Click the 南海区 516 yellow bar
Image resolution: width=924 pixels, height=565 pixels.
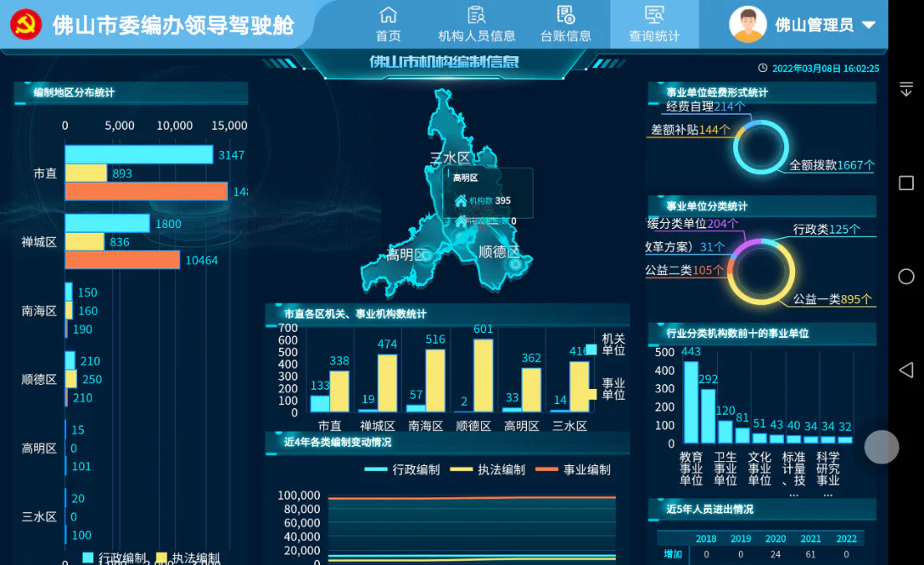coord(436,381)
